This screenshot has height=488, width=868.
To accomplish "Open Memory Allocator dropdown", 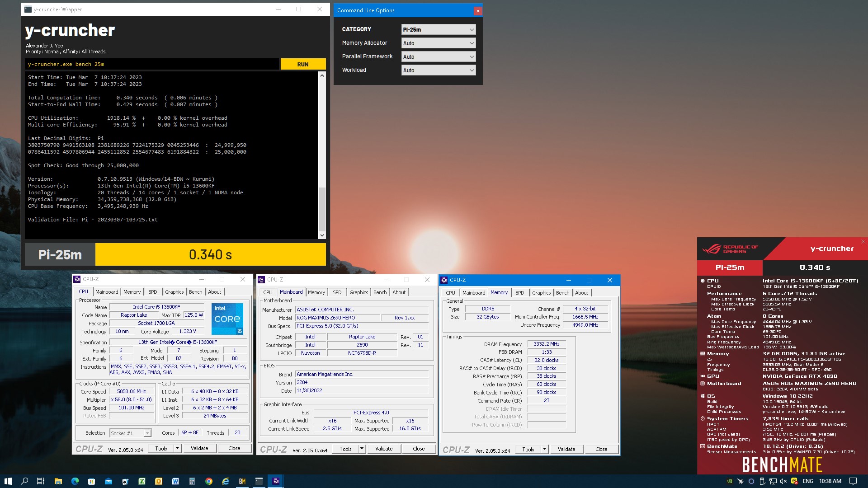I will point(439,43).
